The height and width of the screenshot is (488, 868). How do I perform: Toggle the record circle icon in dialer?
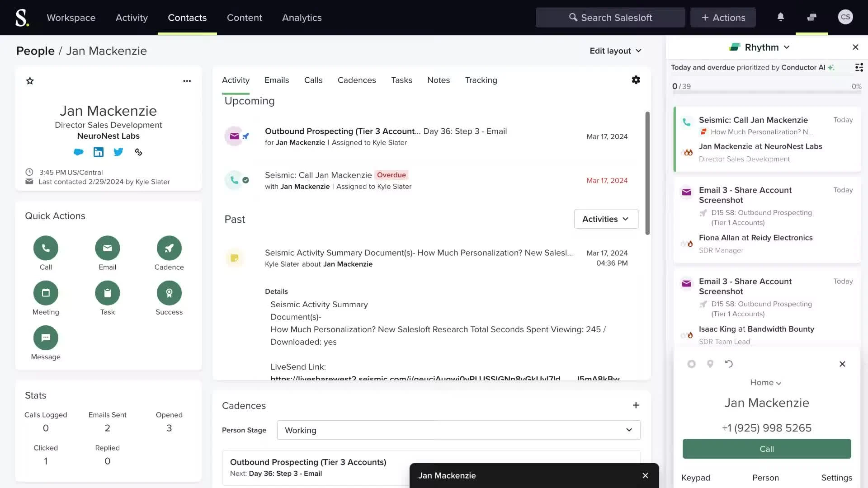click(x=691, y=364)
